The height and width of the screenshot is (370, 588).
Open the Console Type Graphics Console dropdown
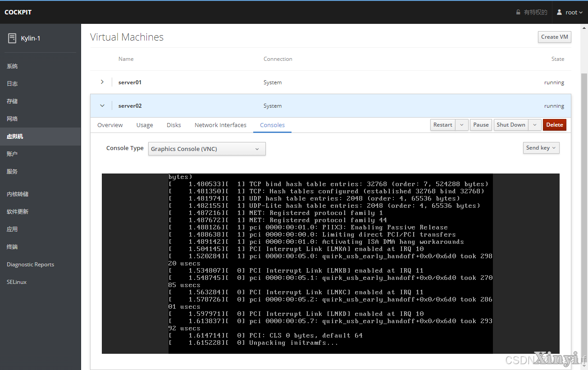pos(207,149)
